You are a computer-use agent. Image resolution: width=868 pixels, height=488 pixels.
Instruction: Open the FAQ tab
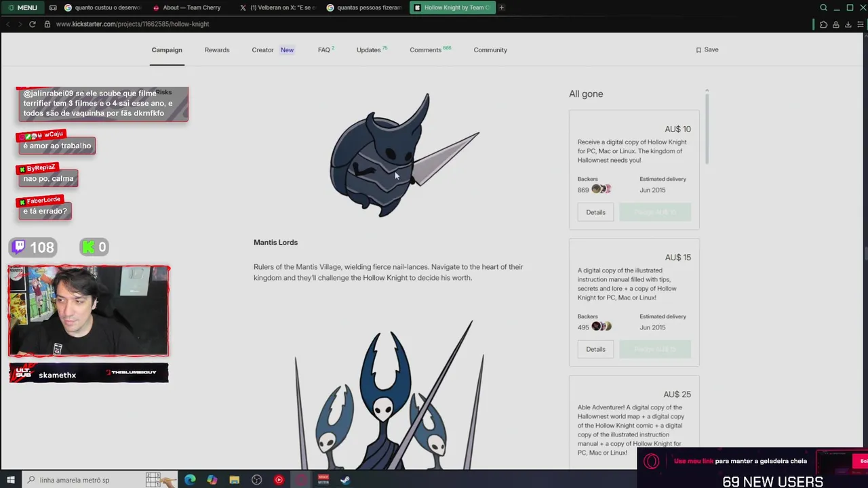tap(325, 49)
